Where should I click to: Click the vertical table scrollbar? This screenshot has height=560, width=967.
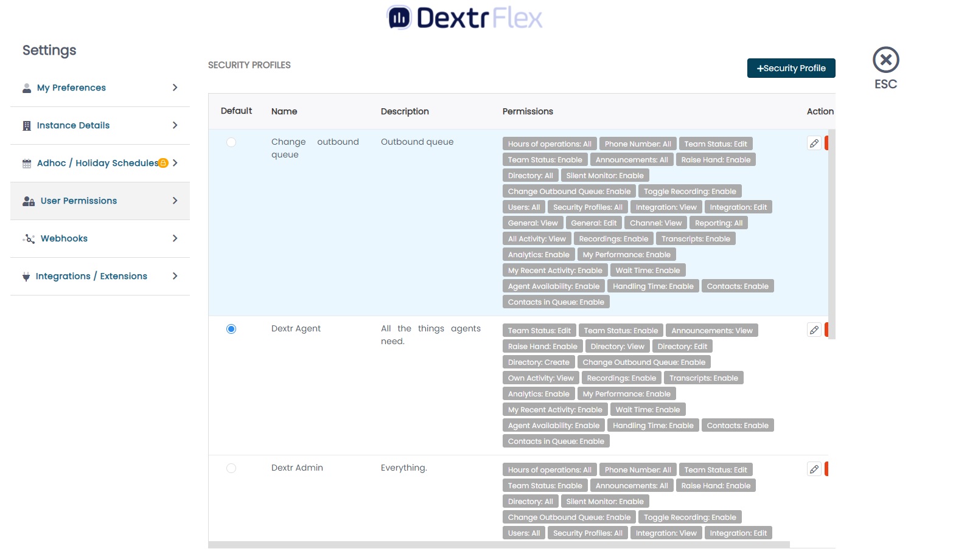point(832,234)
